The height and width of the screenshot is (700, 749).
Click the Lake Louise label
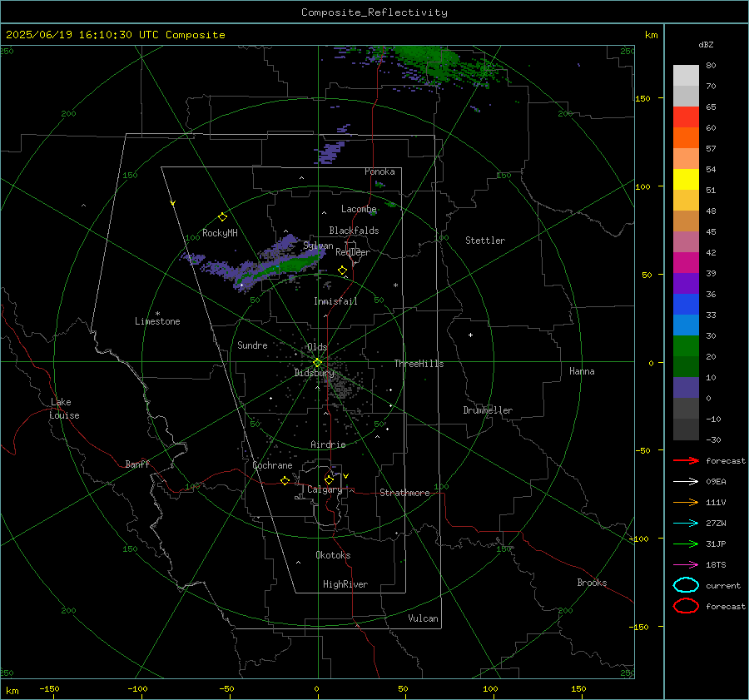point(64,409)
